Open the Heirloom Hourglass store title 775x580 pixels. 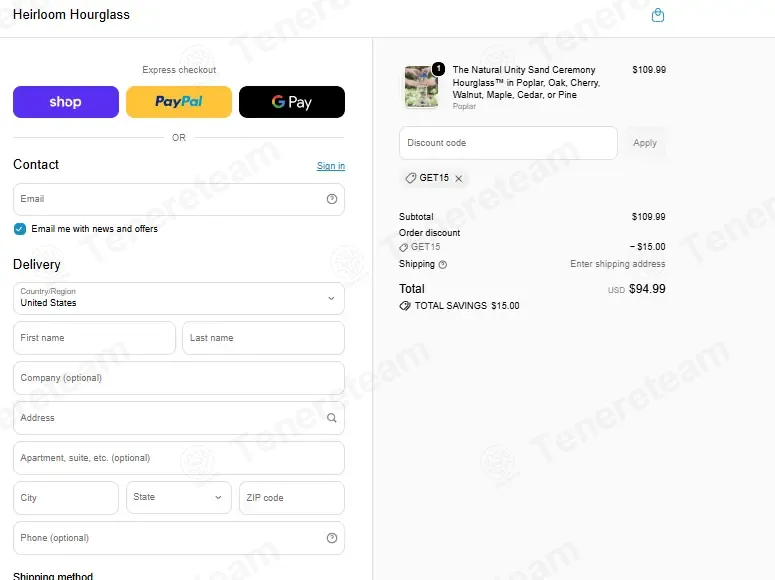point(71,15)
